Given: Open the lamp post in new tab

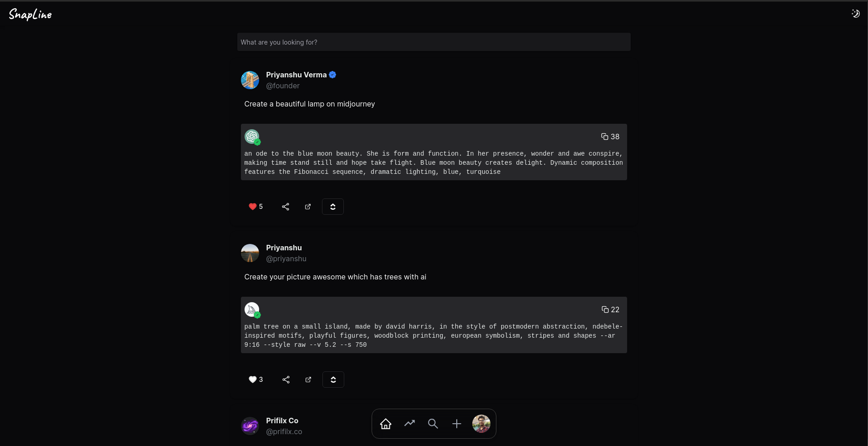Looking at the screenshot, I should coord(308,207).
